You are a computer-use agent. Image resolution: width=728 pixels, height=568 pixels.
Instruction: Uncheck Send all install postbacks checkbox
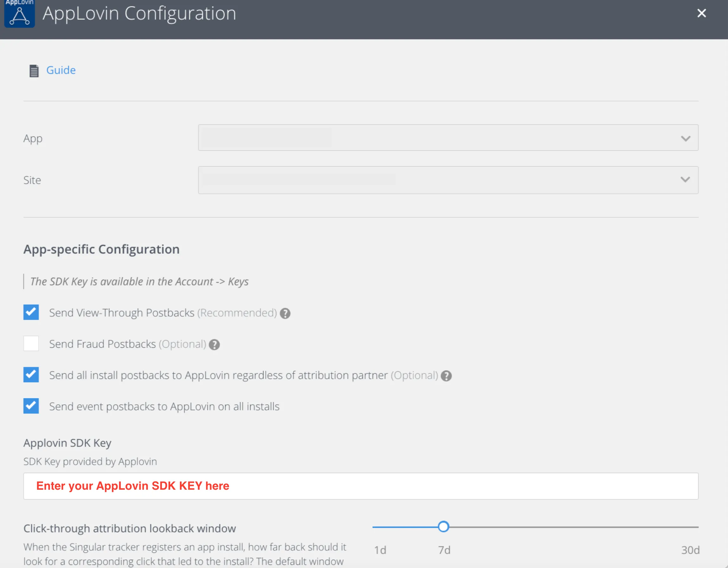tap(31, 375)
